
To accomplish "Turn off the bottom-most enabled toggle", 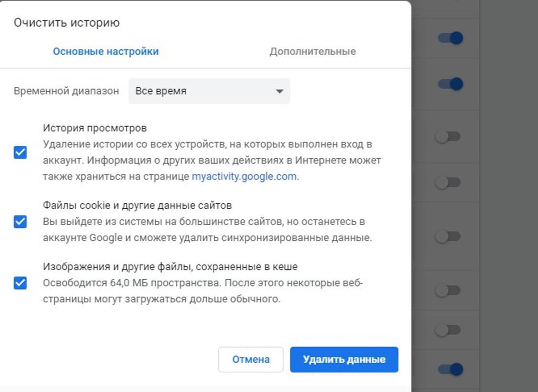I will [451, 369].
